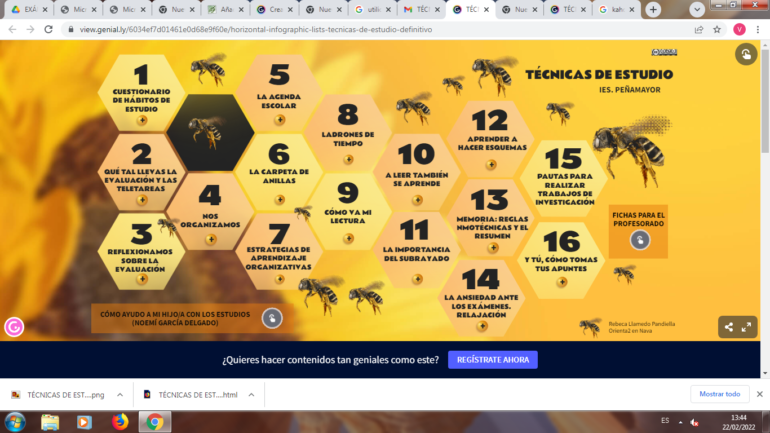Click plus icon under La importancia del subrayado
The width and height of the screenshot is (770, 433).
click(417, 279)
